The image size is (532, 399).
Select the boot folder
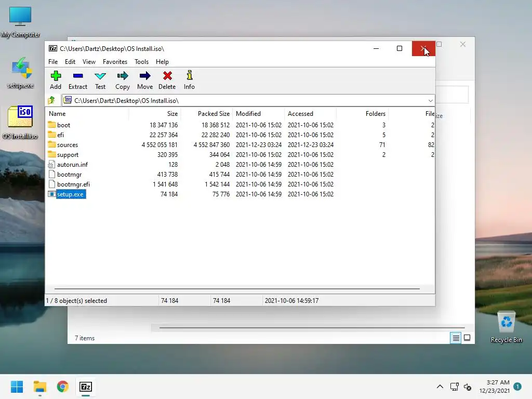(x=63, y=125)
